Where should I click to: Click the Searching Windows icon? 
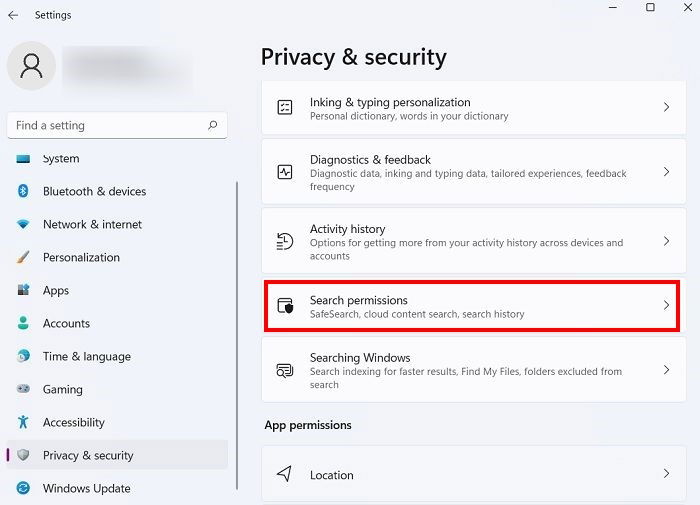[x=285, y=370]
